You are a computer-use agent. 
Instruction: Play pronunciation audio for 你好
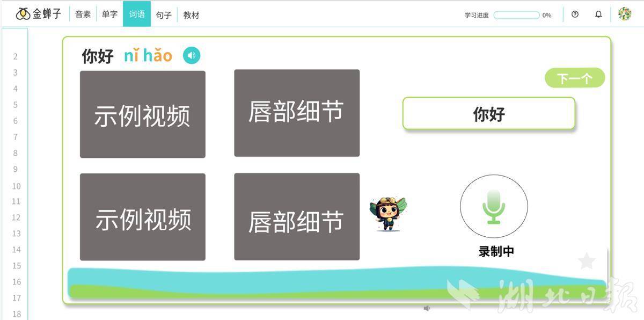point(192,55)
